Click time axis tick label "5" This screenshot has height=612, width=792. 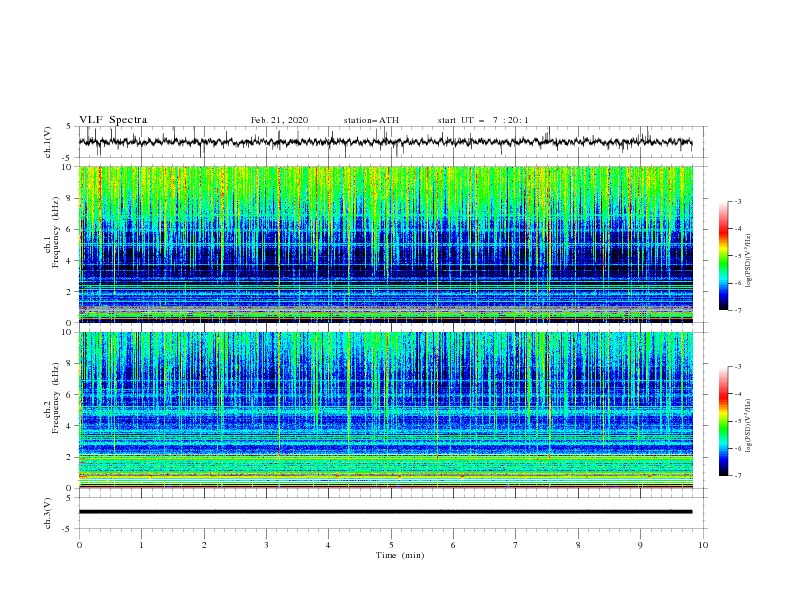pos(391,545)
